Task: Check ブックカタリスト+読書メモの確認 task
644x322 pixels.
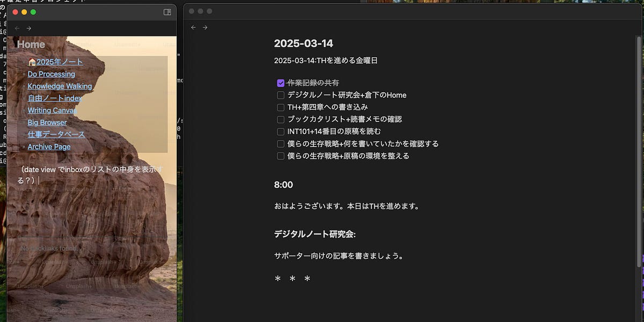Action: (x=281, y=119)
